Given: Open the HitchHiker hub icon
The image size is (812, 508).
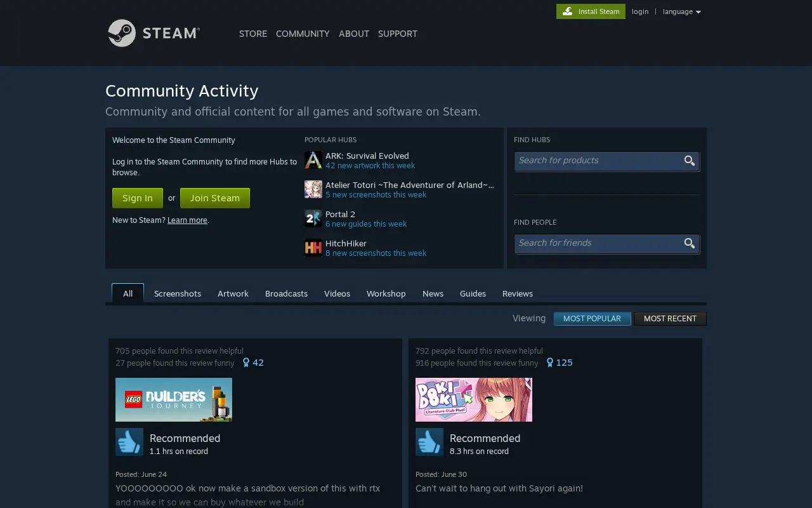Looking at the screenshot, I should [x=313, y=248].
